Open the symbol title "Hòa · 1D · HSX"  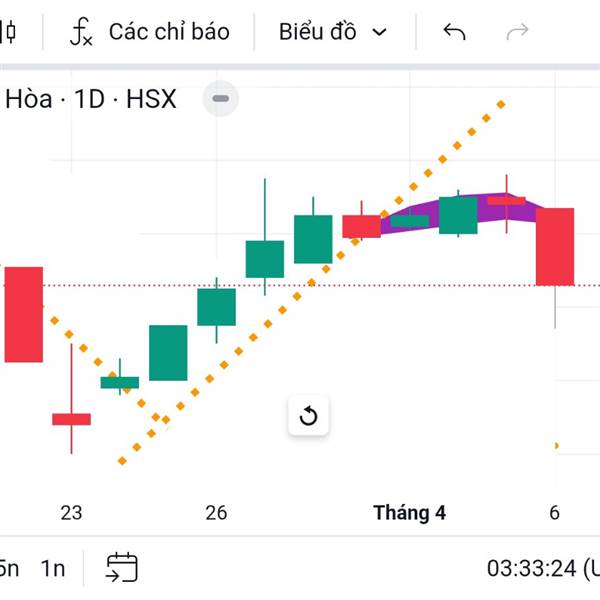tap(90, 98)
